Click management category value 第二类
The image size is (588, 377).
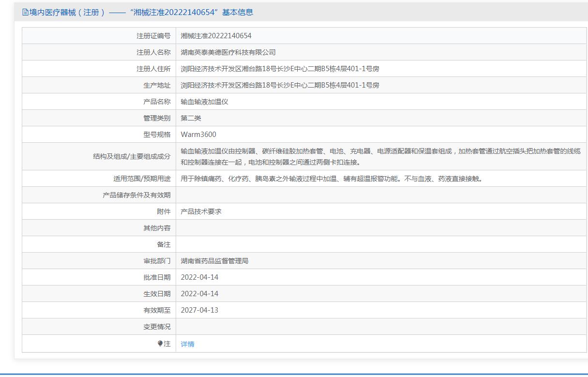(191, 118)
